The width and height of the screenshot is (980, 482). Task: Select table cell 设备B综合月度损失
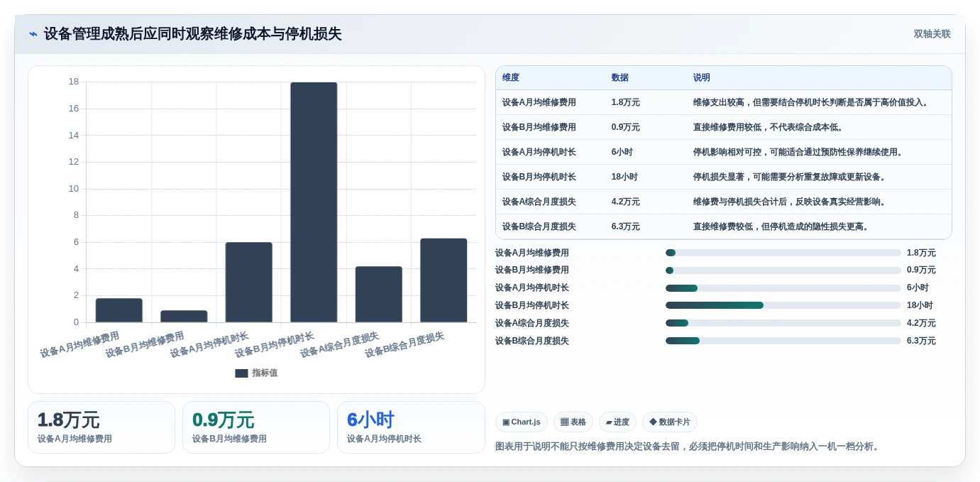tap(539, 227)
